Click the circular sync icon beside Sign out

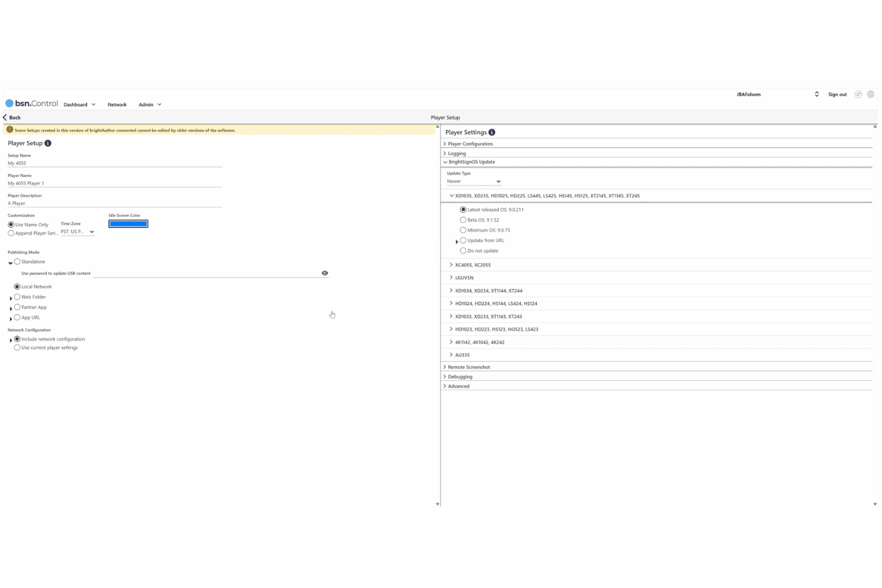pyautogui.click(x=858, y=94)
